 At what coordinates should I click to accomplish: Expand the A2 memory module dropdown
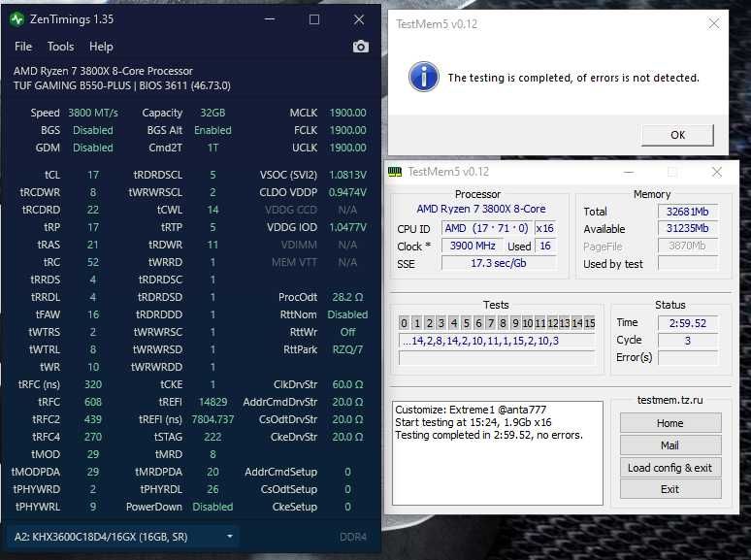point(123,537)
